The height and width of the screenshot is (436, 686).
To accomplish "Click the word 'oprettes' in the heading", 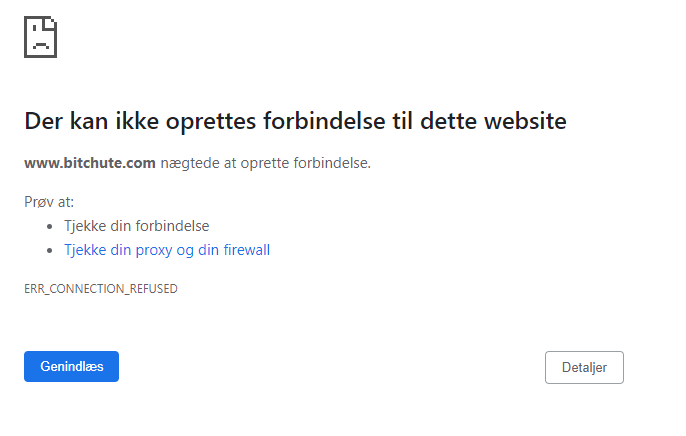I will pyautogui.click(x=211, y=122).
